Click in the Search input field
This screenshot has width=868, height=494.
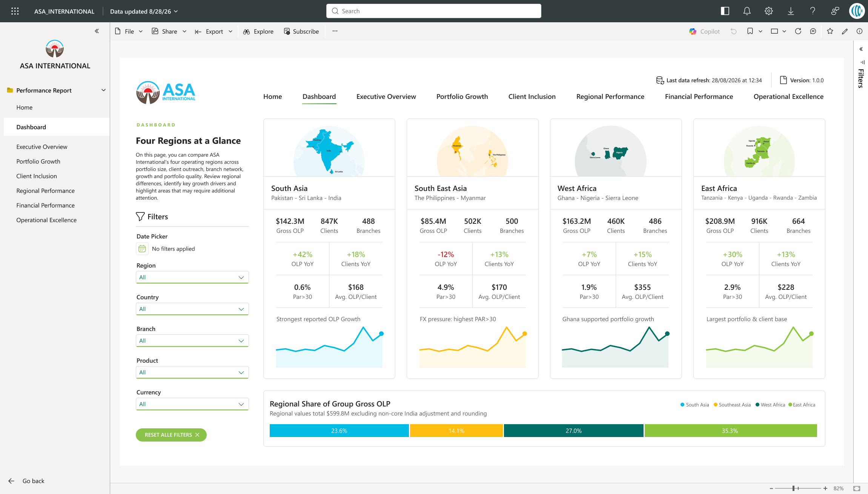[x=434, y=11]
